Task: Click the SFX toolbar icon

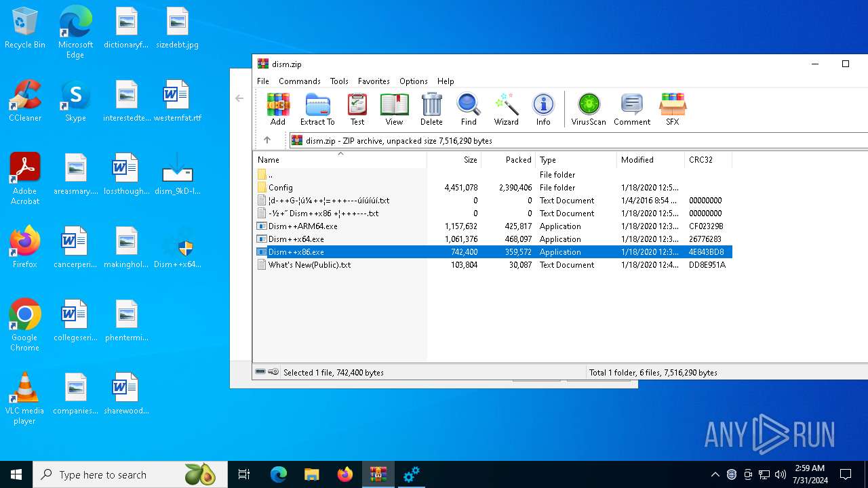Action: click(x=673, y=109)
